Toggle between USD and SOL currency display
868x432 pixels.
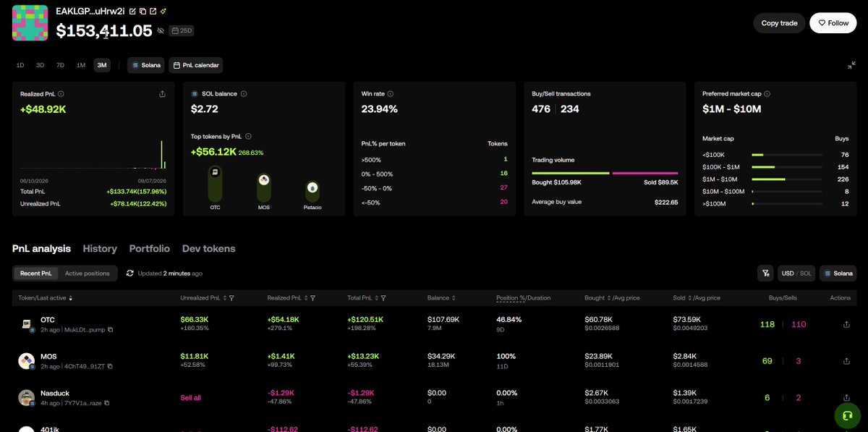pos(796,274)
